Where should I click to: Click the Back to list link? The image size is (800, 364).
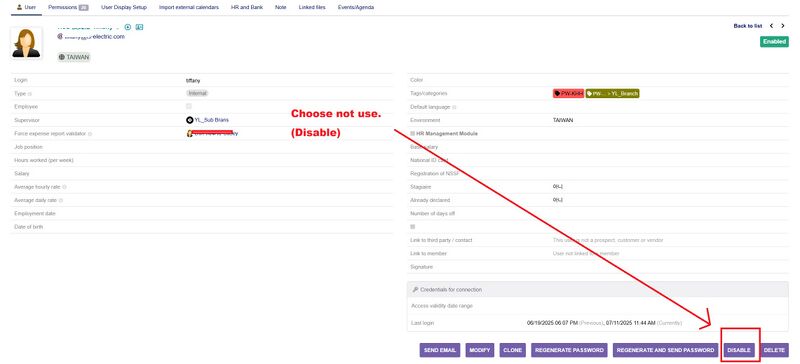tap(747, 26)
